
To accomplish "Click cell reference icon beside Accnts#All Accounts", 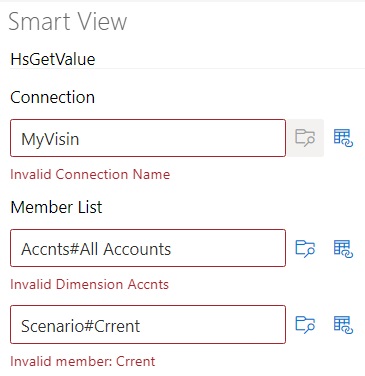I will (x=343, y=248).
